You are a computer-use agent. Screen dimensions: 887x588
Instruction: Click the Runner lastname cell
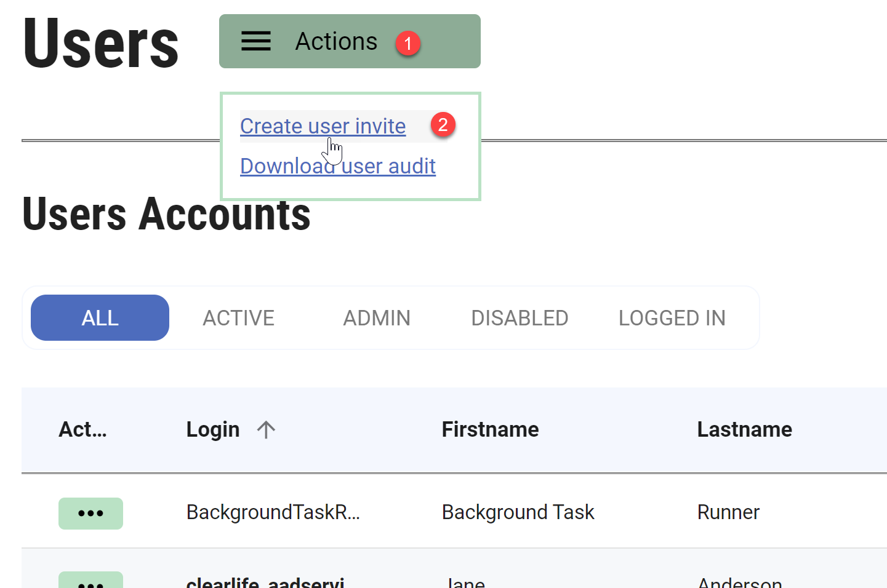[728, 512]
